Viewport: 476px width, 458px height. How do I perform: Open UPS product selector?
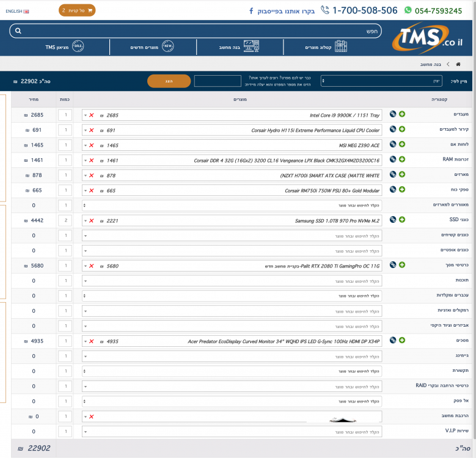coord(232,401)
